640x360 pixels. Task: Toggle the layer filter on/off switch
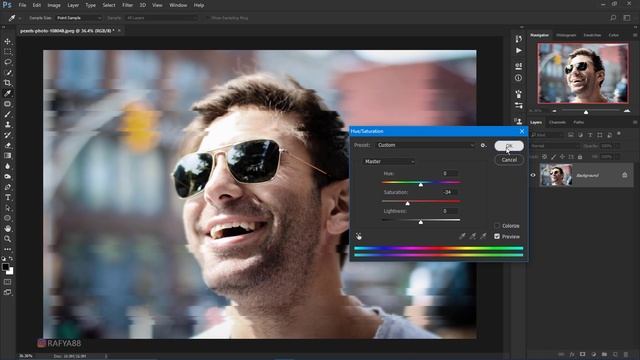click(x=619, y=133)
